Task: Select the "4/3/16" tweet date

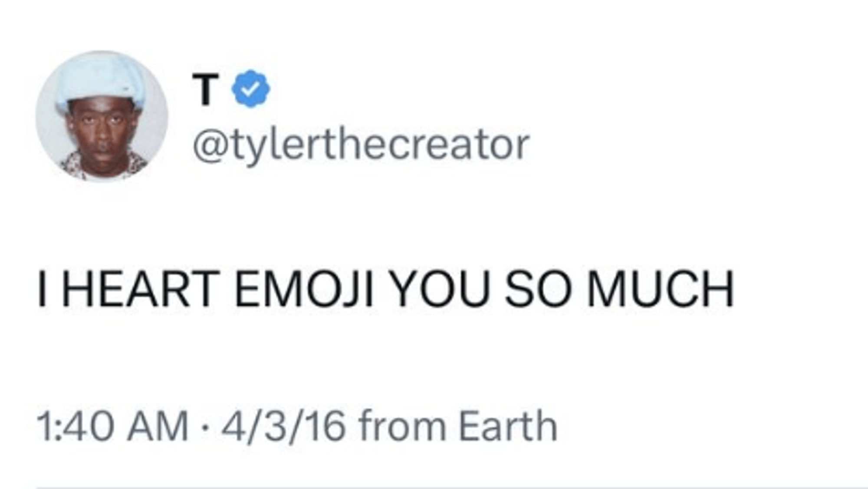Action: tap(283, 426)
